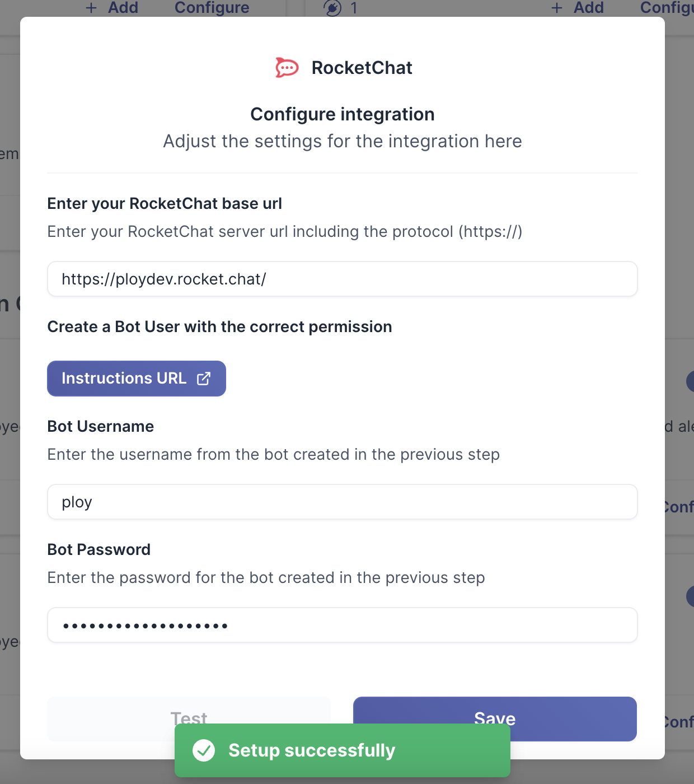Click the RocketChat logo icon
This screenshot has width=694, height=784.
(x=287, y=68)
